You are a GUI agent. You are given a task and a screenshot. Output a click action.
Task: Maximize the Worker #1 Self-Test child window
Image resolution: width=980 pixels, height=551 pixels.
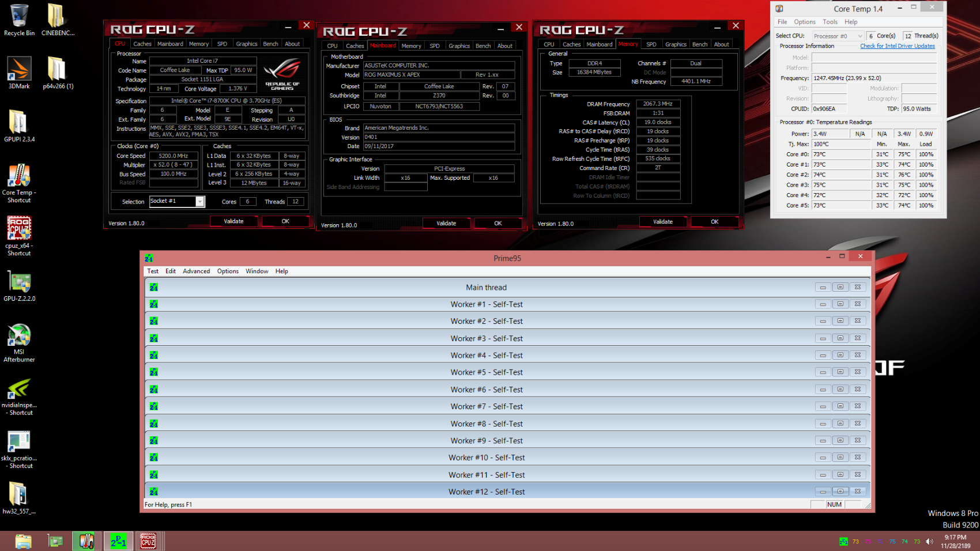(x=840, y=304)
